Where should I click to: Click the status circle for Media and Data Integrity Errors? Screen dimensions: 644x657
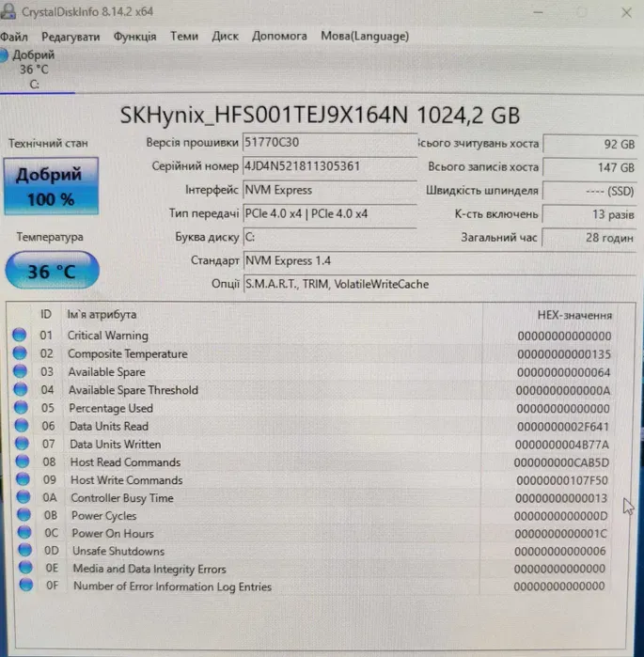click(x=25, y=567)
